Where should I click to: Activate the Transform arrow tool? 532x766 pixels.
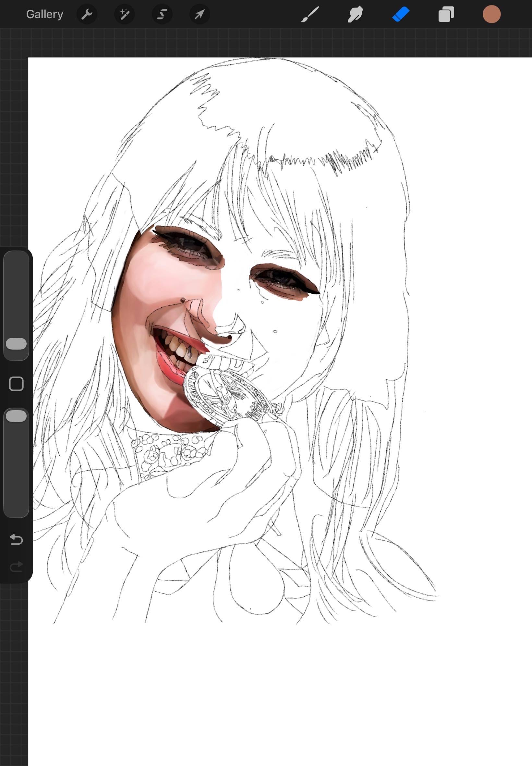(x=200, y=14)
